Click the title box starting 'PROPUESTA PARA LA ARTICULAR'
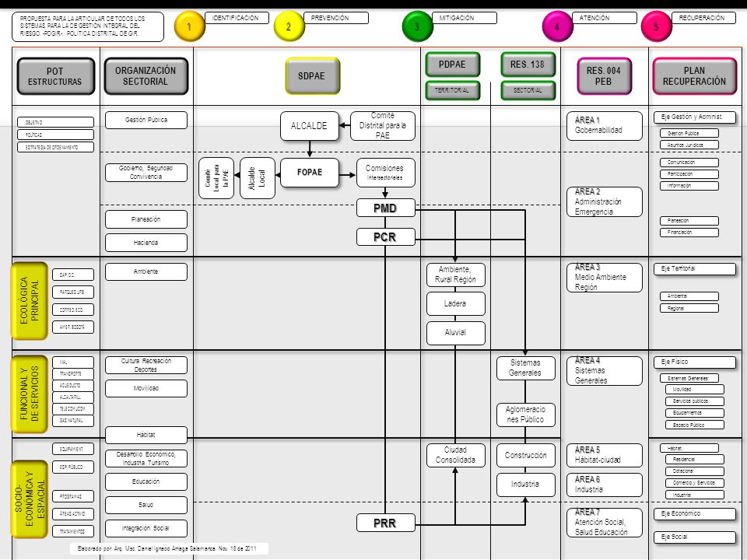Viewport: 747px width, 560px height. click(x=88, y=26)
